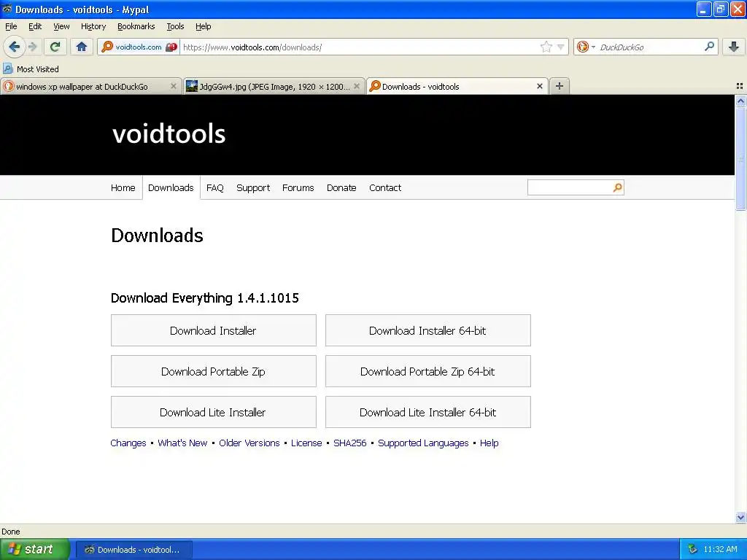
Task: Click the Download Installer button
Action: pyautogui.click(x=214, y=330)
